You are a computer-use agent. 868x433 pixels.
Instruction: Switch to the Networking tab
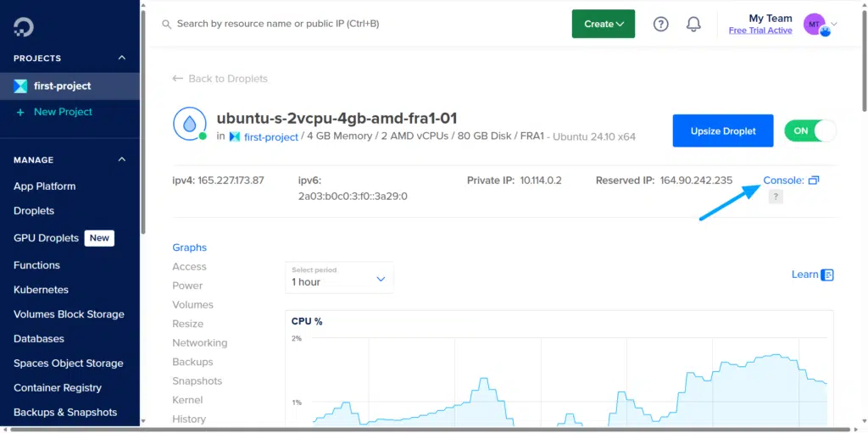point(200,342)
